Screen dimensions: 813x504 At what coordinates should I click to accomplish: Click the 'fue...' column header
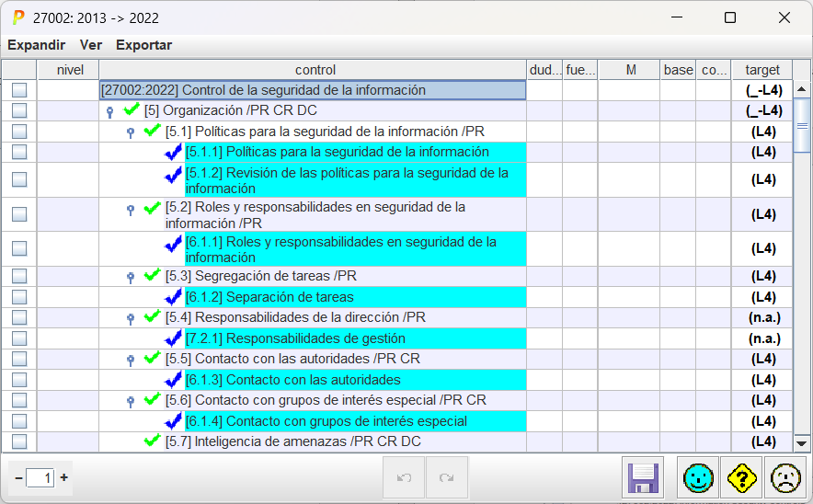click(580, 70)
